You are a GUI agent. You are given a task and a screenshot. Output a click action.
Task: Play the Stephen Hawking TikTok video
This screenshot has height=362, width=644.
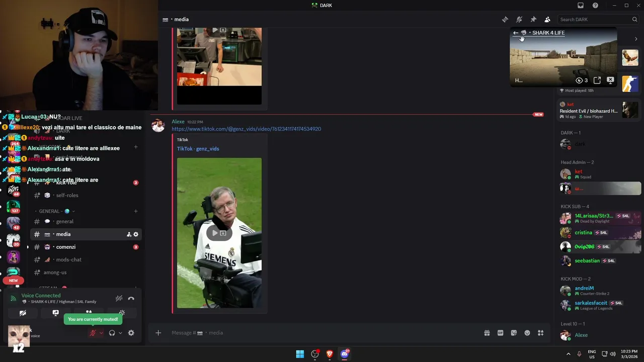tap(215, 233)
